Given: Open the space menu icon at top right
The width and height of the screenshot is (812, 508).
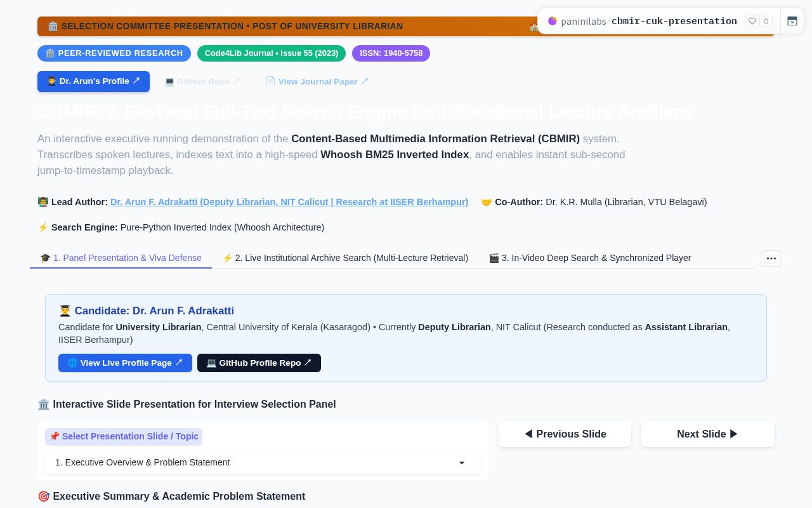Looking at the screenshot, I should 792,21.
